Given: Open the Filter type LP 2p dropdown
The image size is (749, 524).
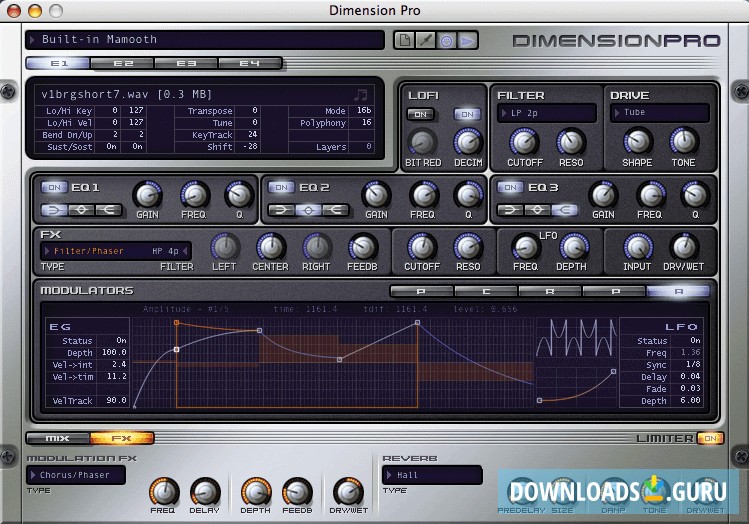Looking at the screenshot, I should pos(547,113).
